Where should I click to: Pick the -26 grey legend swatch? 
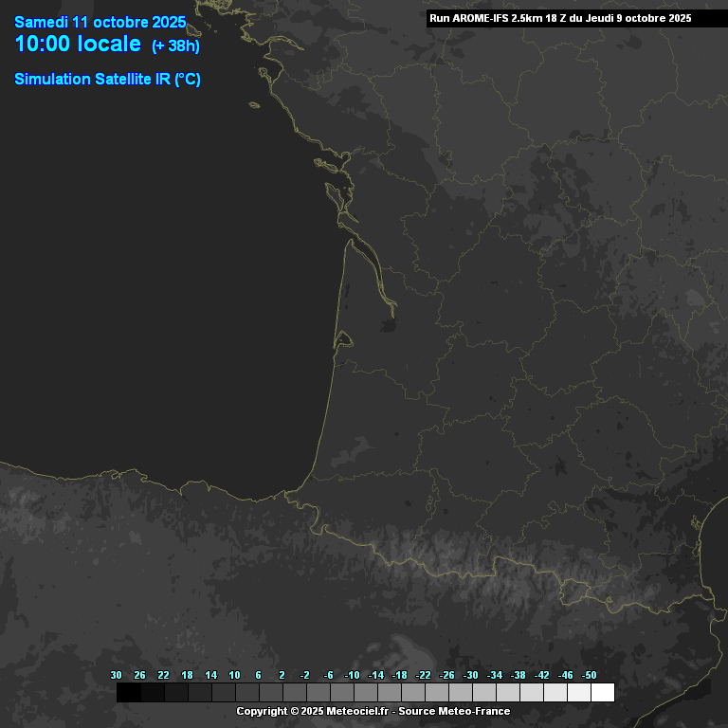(460, 693)
